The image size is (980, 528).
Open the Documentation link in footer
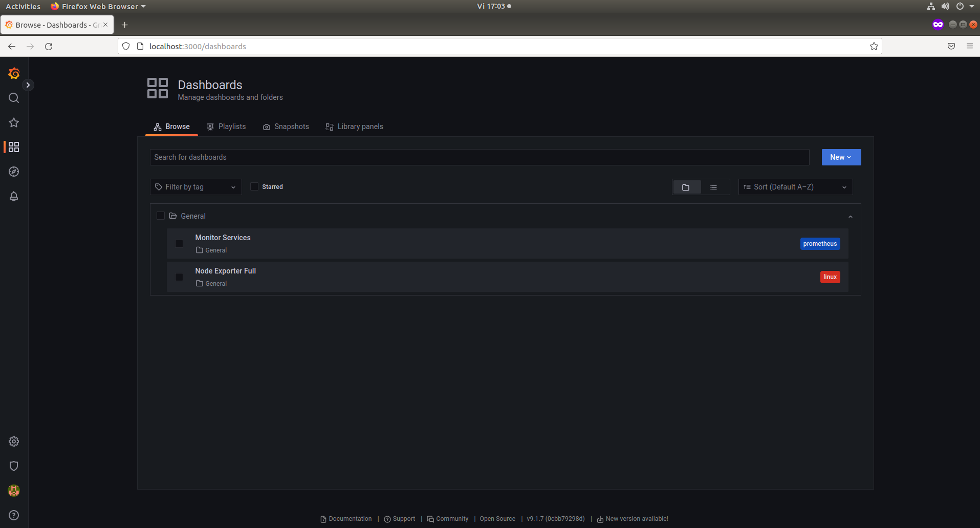[x=350, y=519]
